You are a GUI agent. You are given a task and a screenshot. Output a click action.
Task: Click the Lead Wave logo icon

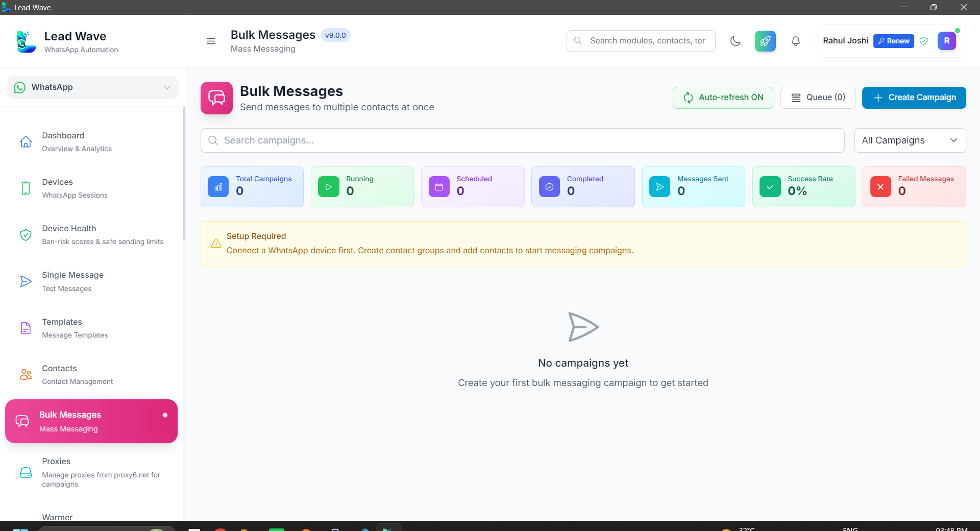coord(26,41)
